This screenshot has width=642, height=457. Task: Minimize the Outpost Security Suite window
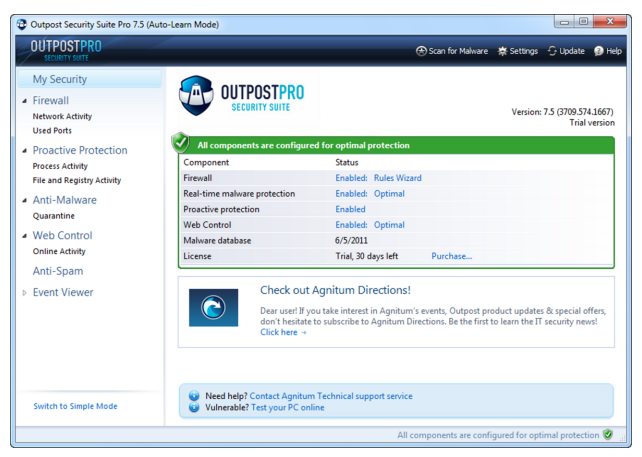[565, 22]
